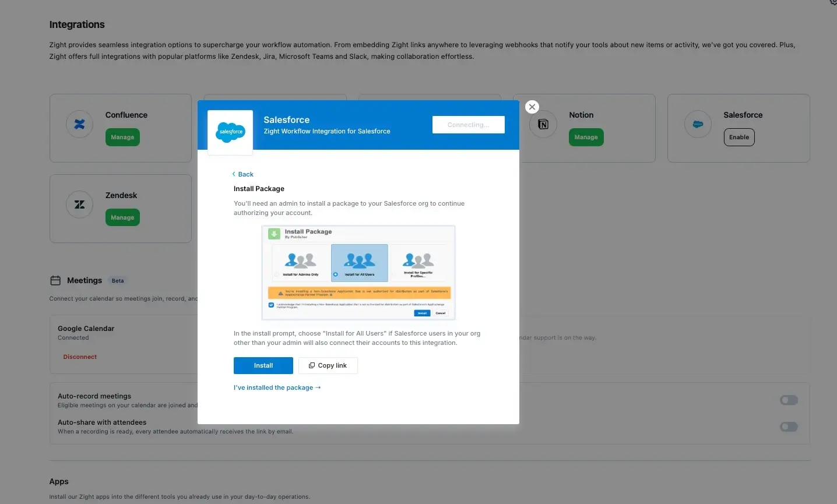The image size is (837, 504).
Task: Click the Zendesk card title
Action: click(121, 195)
